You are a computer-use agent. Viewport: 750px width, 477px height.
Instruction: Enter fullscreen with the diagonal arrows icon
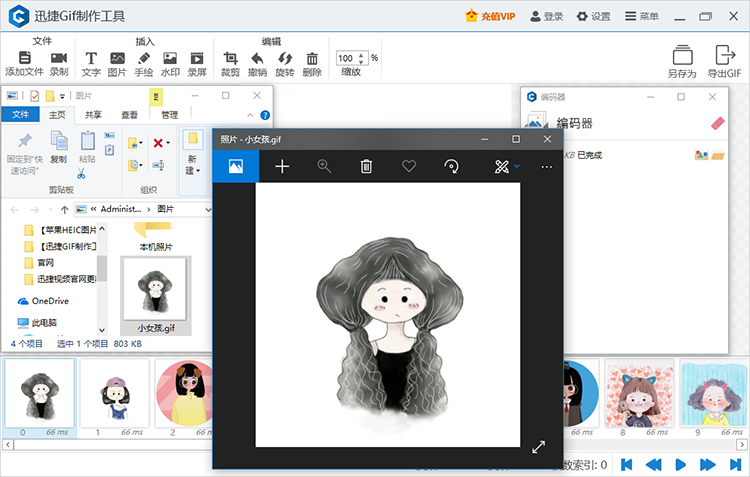coord(539,447)
